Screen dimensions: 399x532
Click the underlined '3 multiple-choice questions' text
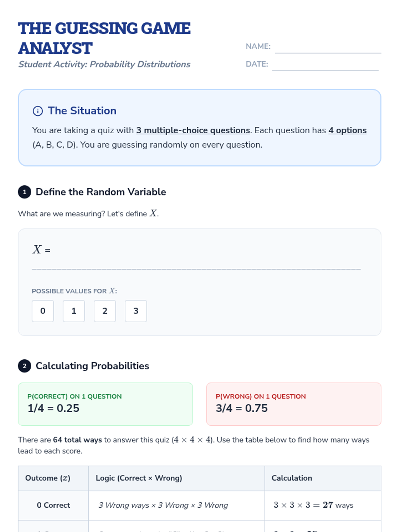[x=193, y=130]
